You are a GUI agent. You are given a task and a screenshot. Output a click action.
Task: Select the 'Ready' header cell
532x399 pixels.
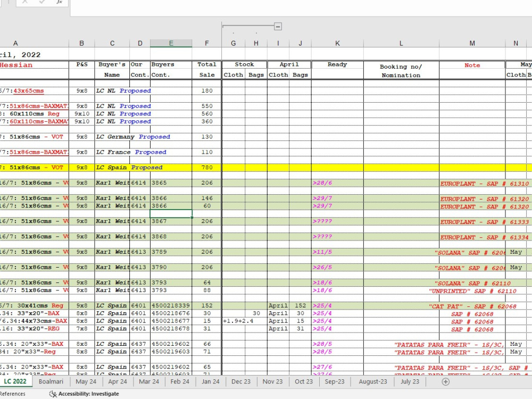(x=337, y=64)
